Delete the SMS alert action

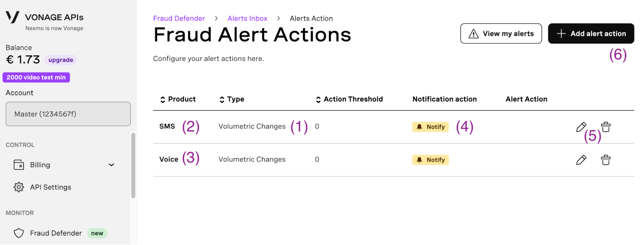click(606, 127)
